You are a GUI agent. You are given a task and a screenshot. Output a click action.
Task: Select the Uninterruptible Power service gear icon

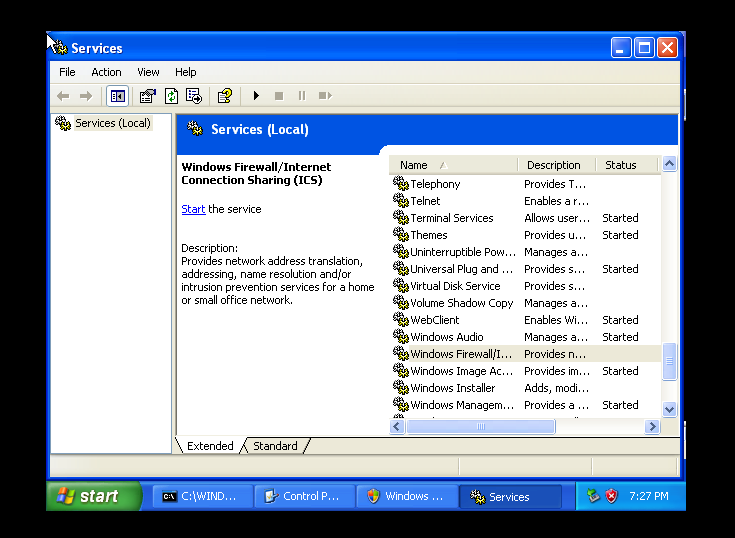[401, 252]
